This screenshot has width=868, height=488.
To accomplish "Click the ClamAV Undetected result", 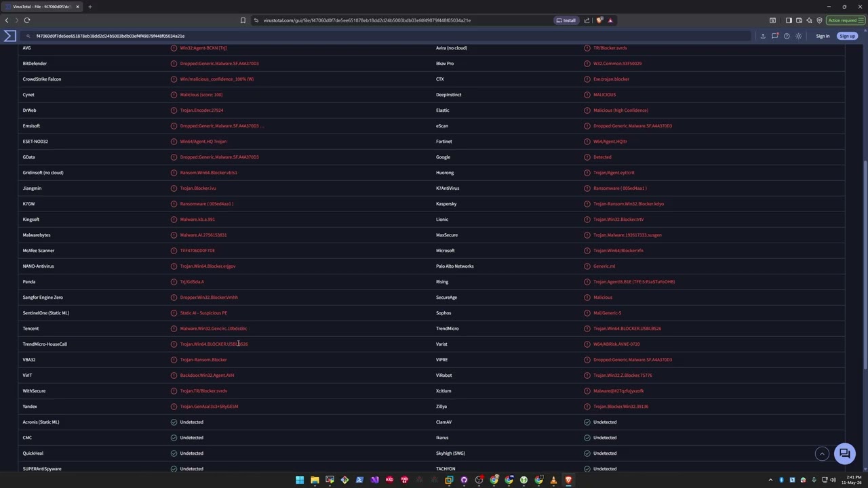I will (x=605, y=422).
